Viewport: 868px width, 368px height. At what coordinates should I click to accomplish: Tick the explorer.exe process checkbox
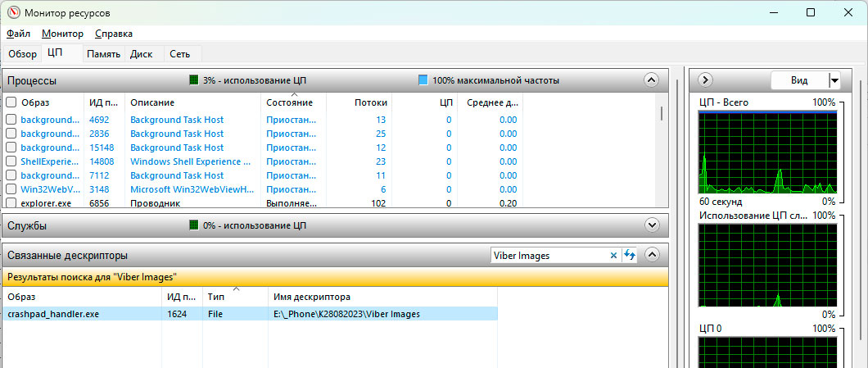click(x=11, y=203)
